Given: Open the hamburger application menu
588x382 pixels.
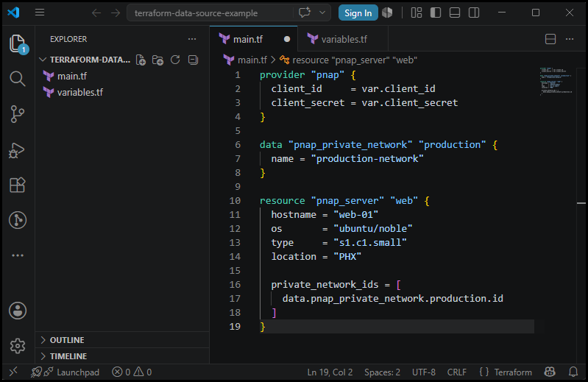Looking at the screenshot, I should [40, 13].
